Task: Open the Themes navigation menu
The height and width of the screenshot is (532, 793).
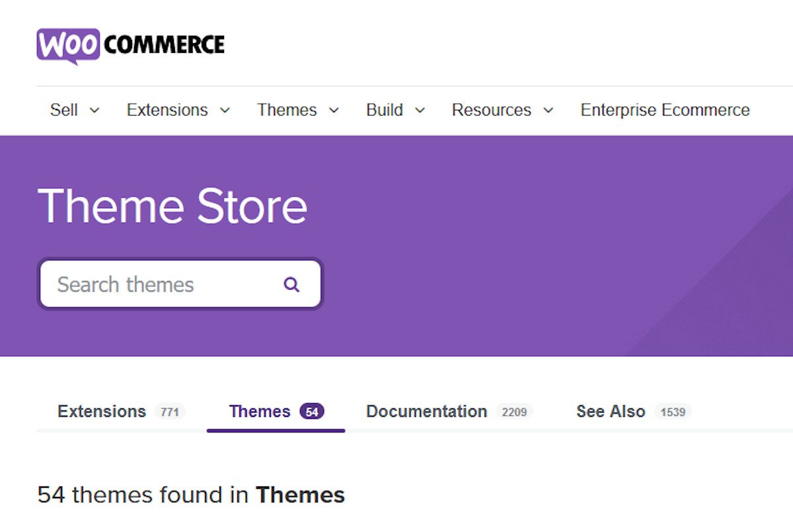Action: click(287, 110)
